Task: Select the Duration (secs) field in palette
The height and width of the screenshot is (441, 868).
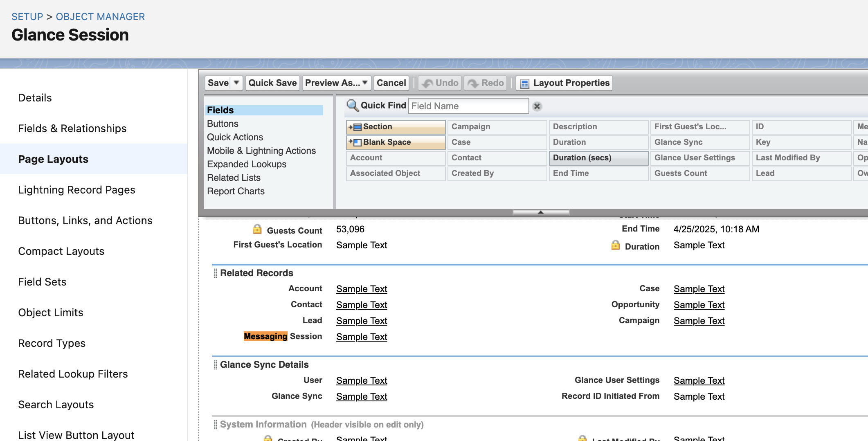Action: click(x=598, y=158)
